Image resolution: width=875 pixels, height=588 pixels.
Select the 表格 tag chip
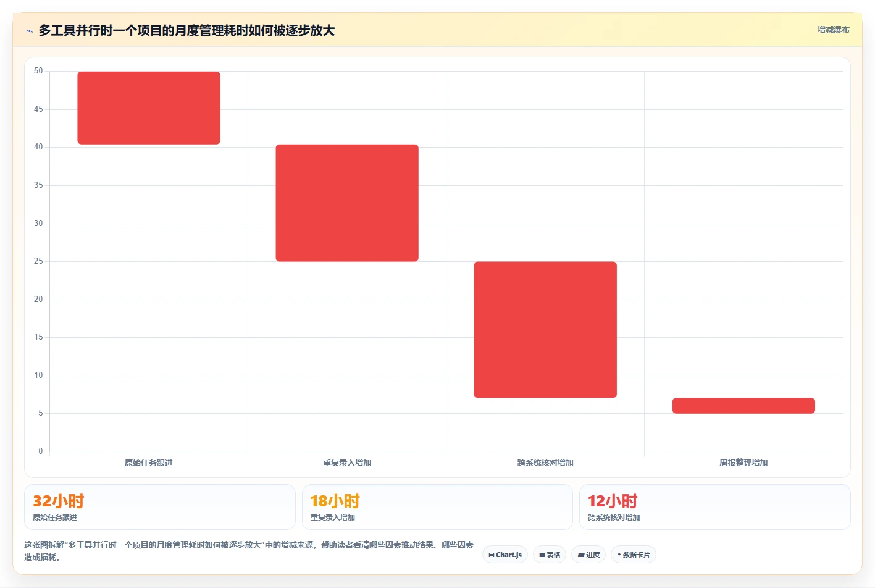click(550, 555)
